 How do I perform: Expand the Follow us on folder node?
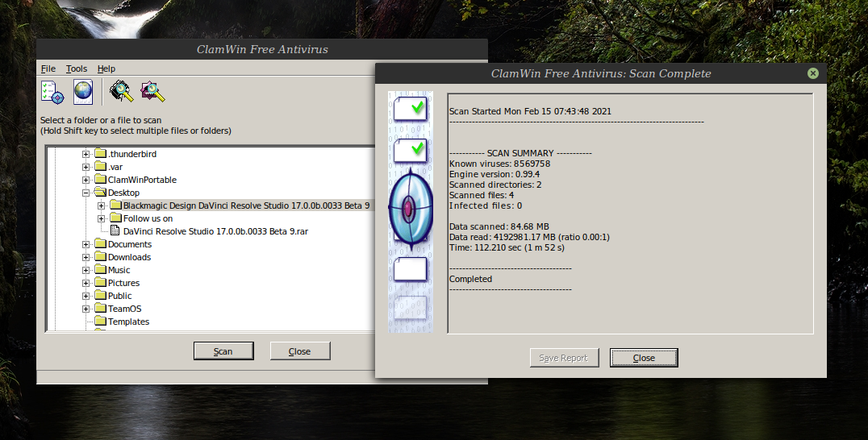point(102,218)
